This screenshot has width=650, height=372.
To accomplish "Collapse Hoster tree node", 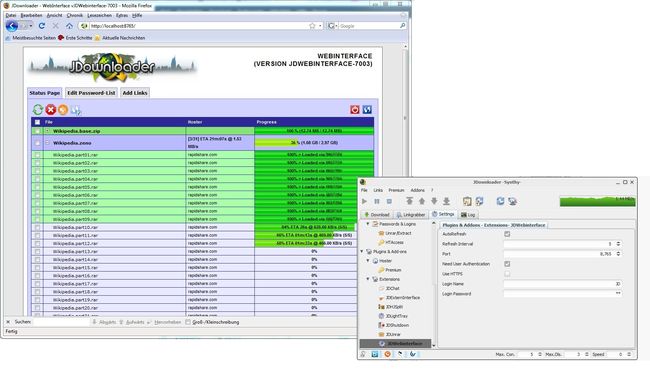I will (x=368, y=261).
